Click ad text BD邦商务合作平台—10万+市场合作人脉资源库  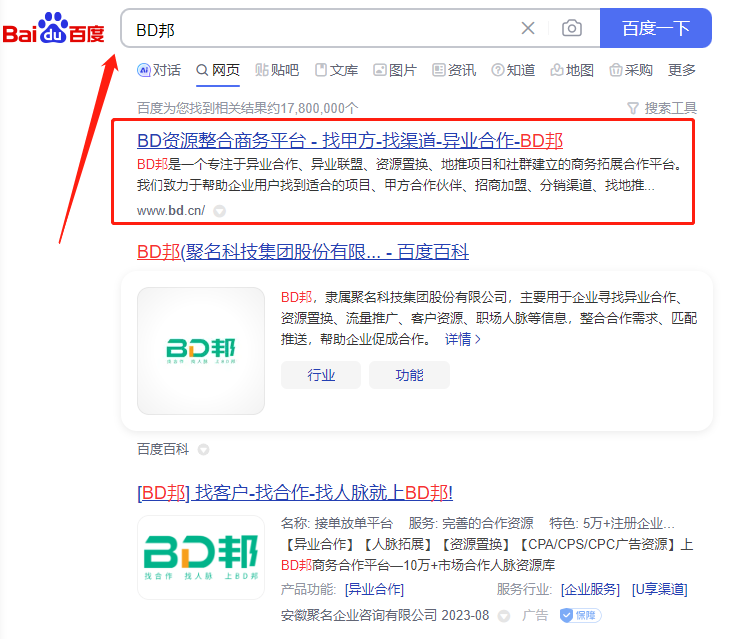click(418, 565)
